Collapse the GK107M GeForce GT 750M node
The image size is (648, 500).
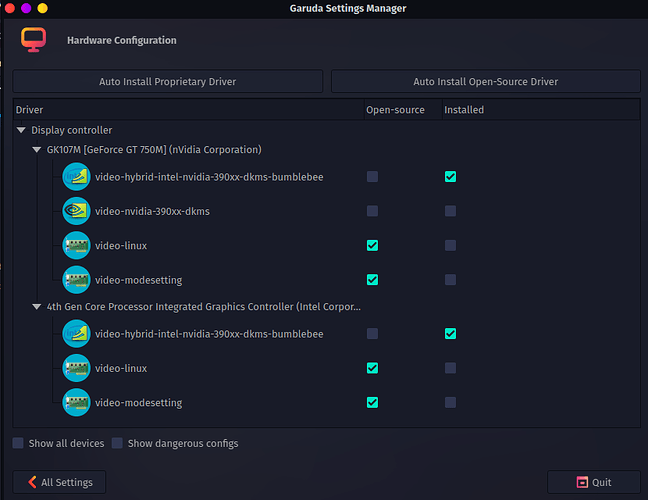click(x=37, y=150)
